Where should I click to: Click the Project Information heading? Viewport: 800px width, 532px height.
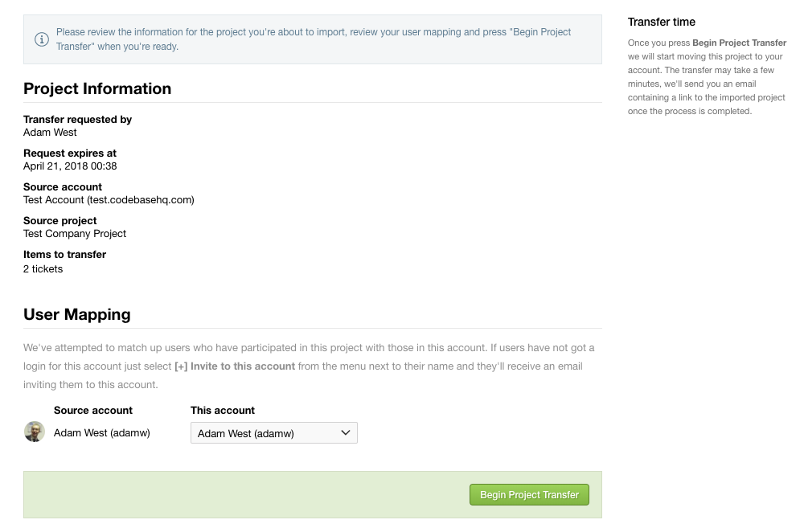[97, 88]
